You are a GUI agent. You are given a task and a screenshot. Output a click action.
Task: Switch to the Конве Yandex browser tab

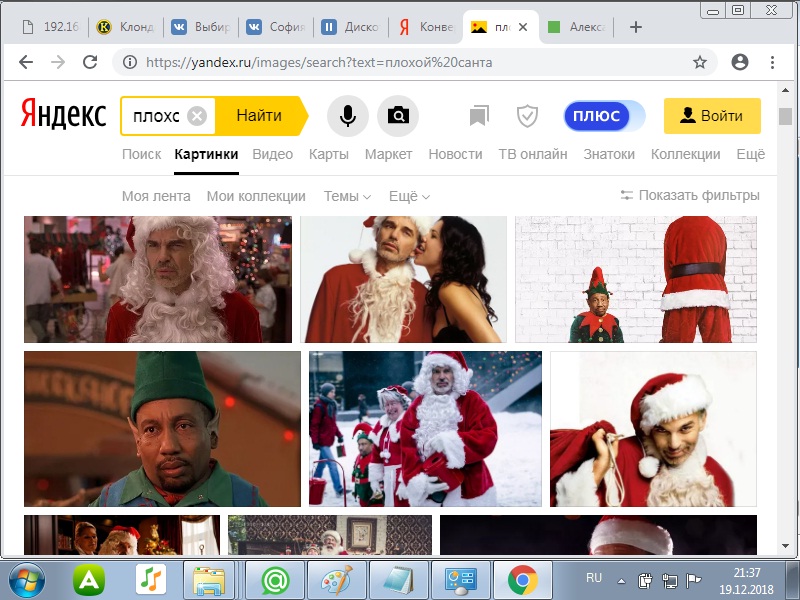click(427, 27)
